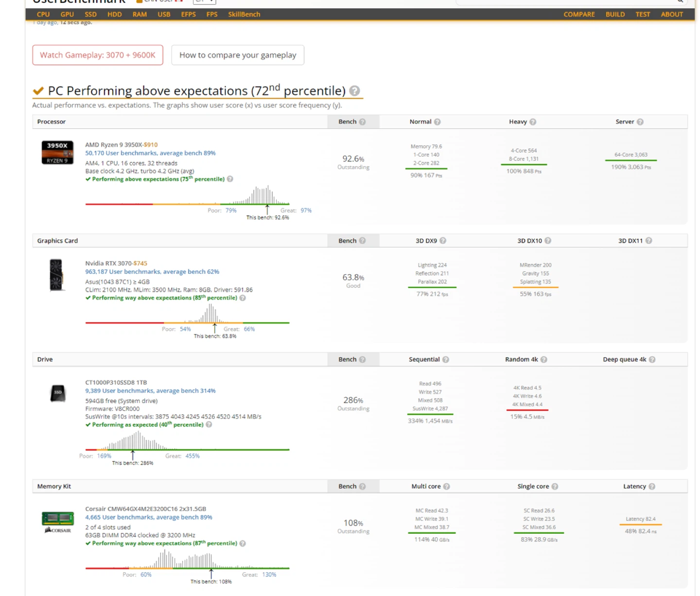
Task: Click help icon after memory 87th percentile text
Action: click(243, 543)
